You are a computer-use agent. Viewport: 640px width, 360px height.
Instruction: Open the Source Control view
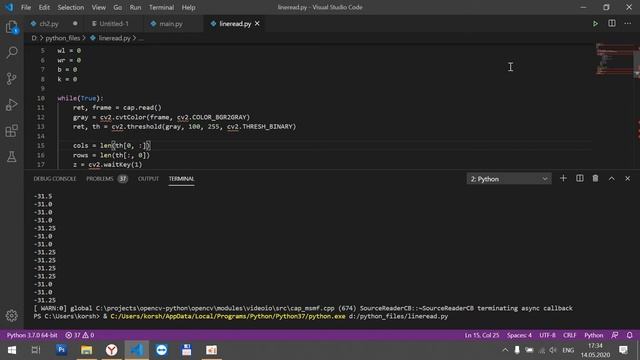(12, 79)
